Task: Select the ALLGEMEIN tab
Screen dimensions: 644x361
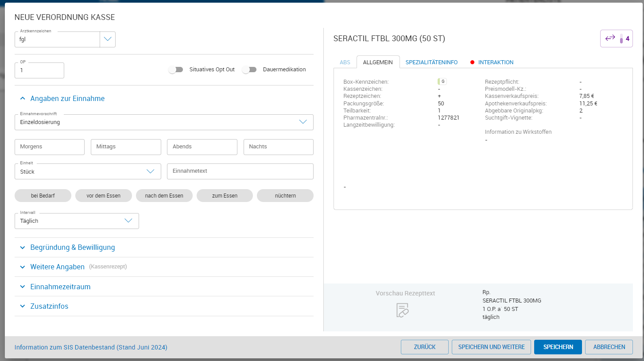Action: [378, 62]
